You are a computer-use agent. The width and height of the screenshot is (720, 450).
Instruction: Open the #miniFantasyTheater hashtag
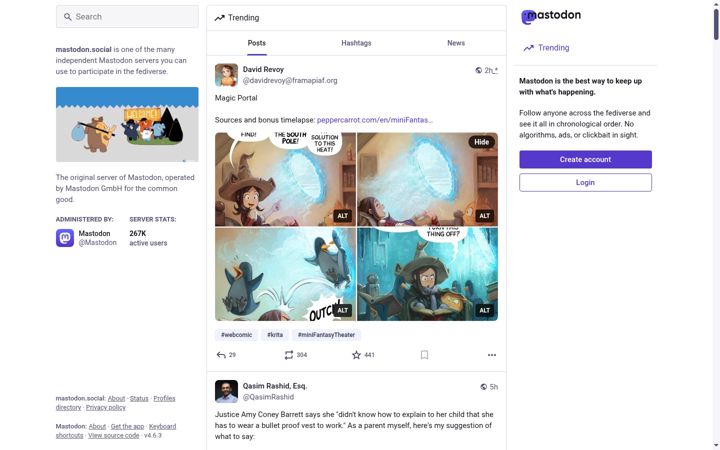click(x=326, y=335)
